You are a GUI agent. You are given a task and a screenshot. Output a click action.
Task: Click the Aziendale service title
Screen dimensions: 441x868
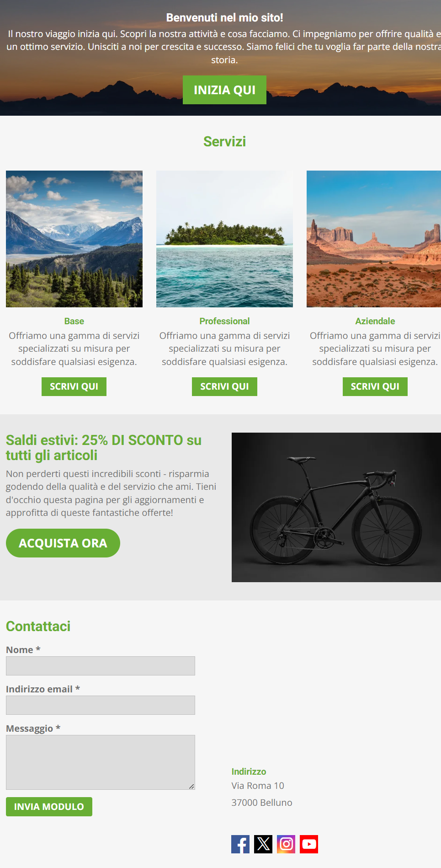click(375, 321)
